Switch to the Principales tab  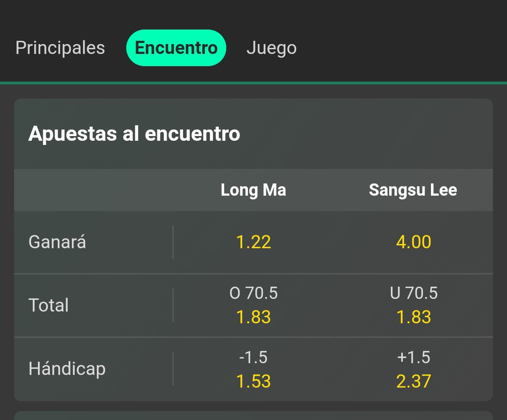(60, 48)
